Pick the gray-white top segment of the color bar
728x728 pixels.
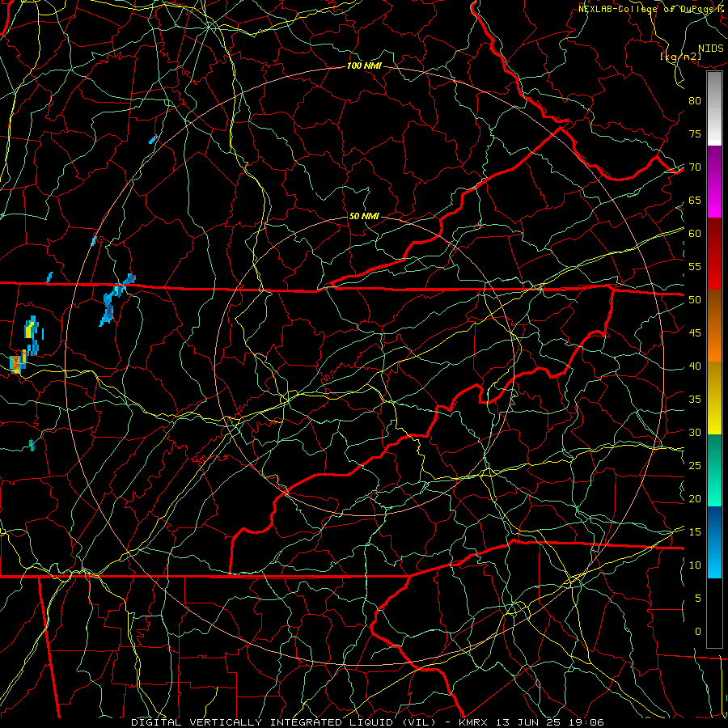(x=714, y=108)
